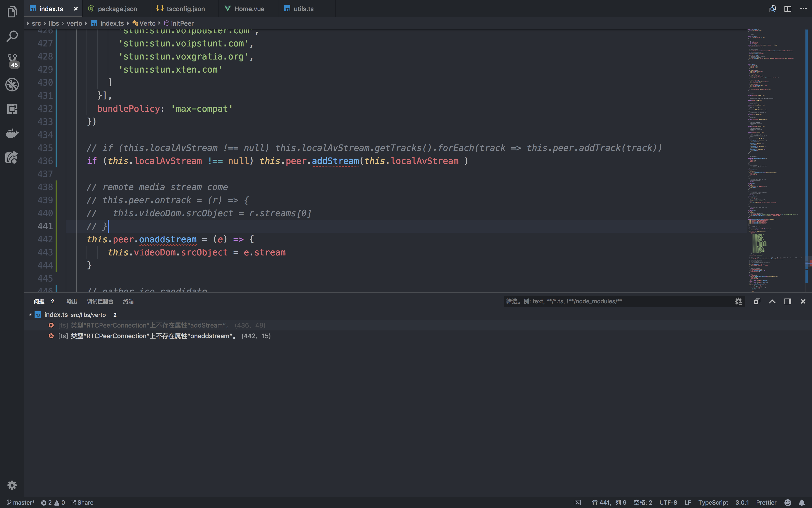The width and height of the screenshot is (812, 508).
Task: Open the Manage gear at sidebar bottom
Action: (12, 485)
